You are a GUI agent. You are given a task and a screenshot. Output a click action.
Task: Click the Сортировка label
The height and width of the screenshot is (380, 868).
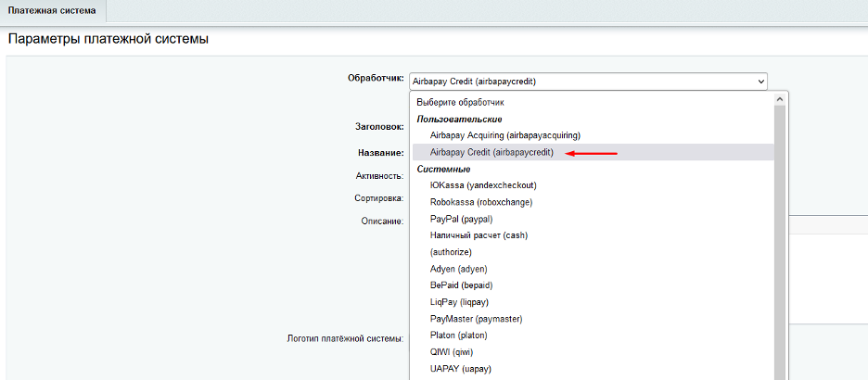coord(378,198)
